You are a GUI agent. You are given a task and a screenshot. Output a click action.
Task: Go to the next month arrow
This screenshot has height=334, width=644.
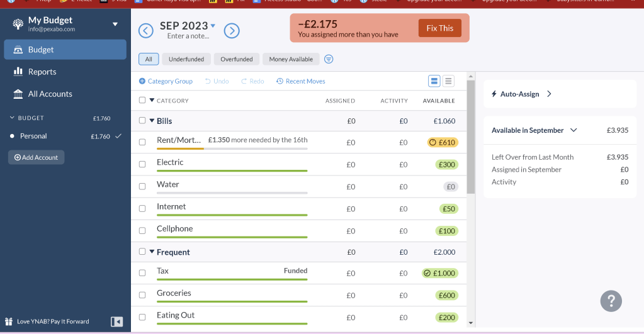pyautogui.click(x=232, y=31)
